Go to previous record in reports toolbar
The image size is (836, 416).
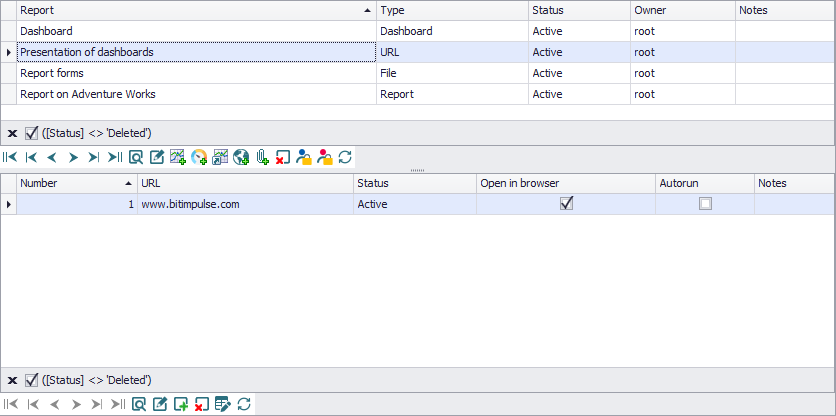[x=52, y=157]
